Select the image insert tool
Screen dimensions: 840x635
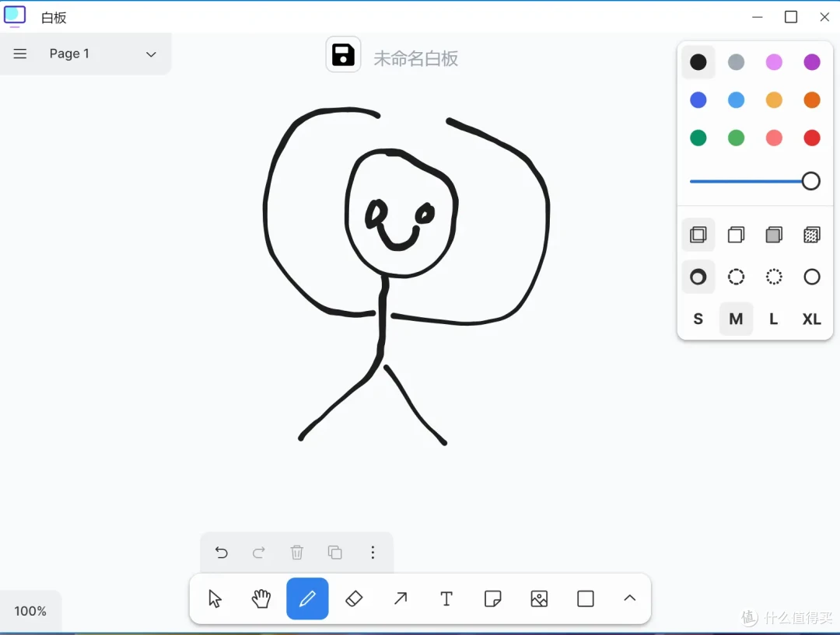pos(539,598)
